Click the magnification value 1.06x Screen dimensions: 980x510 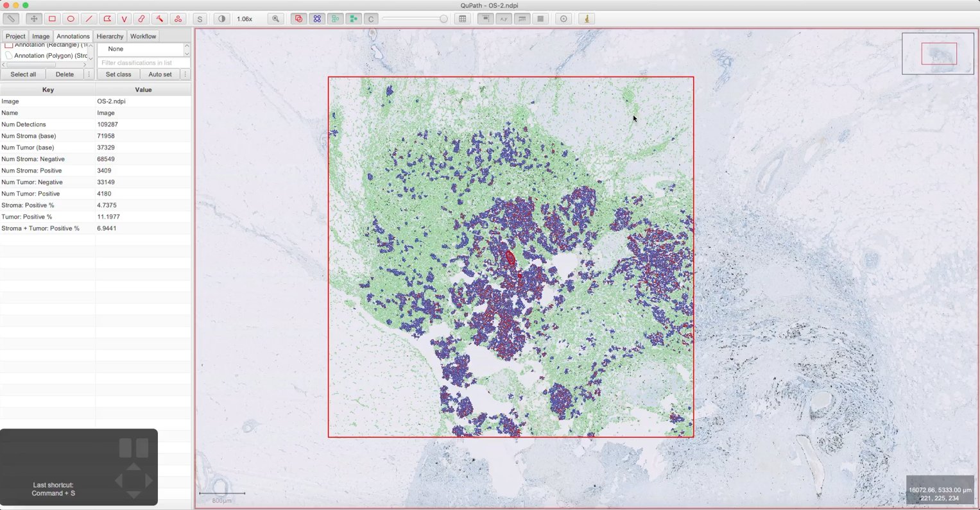point(245,19)
